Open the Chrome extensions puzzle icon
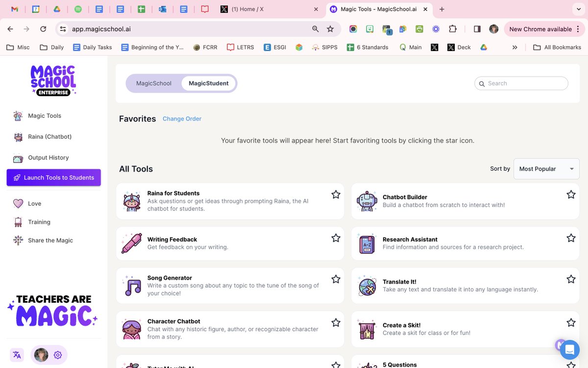588x368 pixels. click(x=452, y=29)
